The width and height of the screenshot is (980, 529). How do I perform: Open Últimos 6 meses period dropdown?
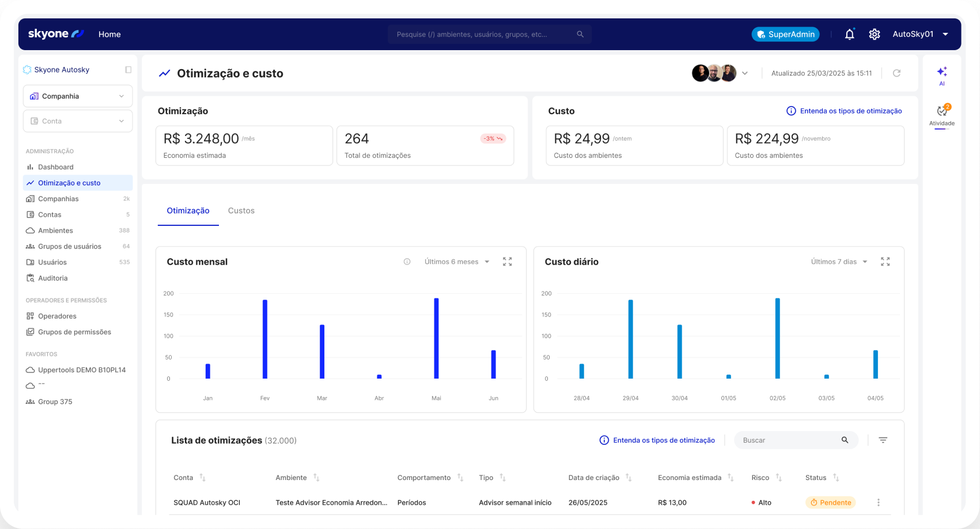[x=456, y=262]
